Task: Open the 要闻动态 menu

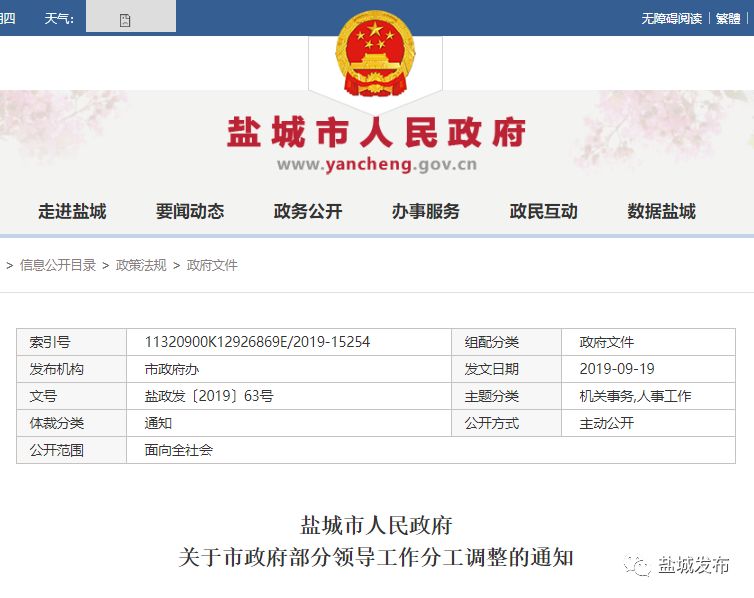Action: tap(190, 211)
